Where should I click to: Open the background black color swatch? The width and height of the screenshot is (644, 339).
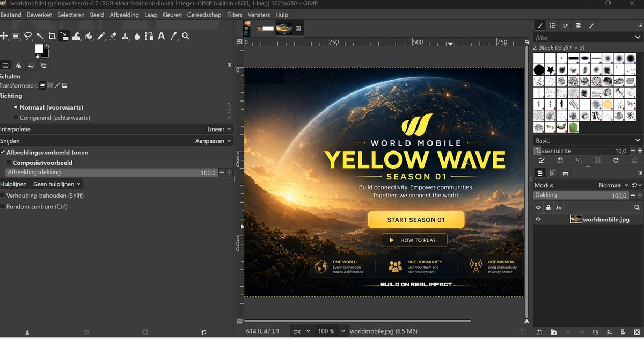(46, 54)
